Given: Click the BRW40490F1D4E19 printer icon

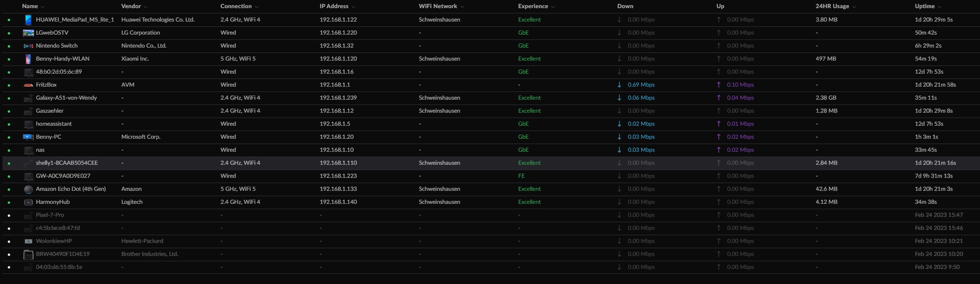Looking at the screenshot, I should coord(28,255).
